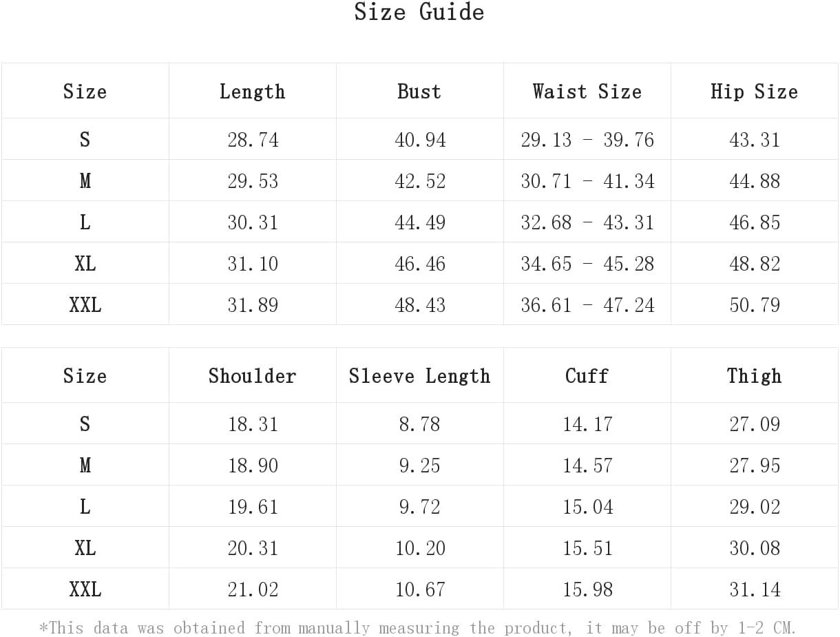Click the Thigh column header

(755, 375)
